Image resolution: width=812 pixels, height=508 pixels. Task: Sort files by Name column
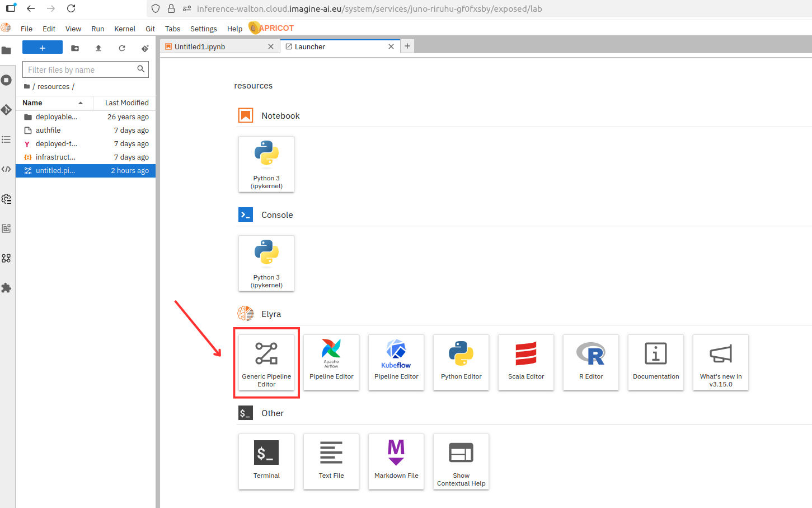(32, 103)
